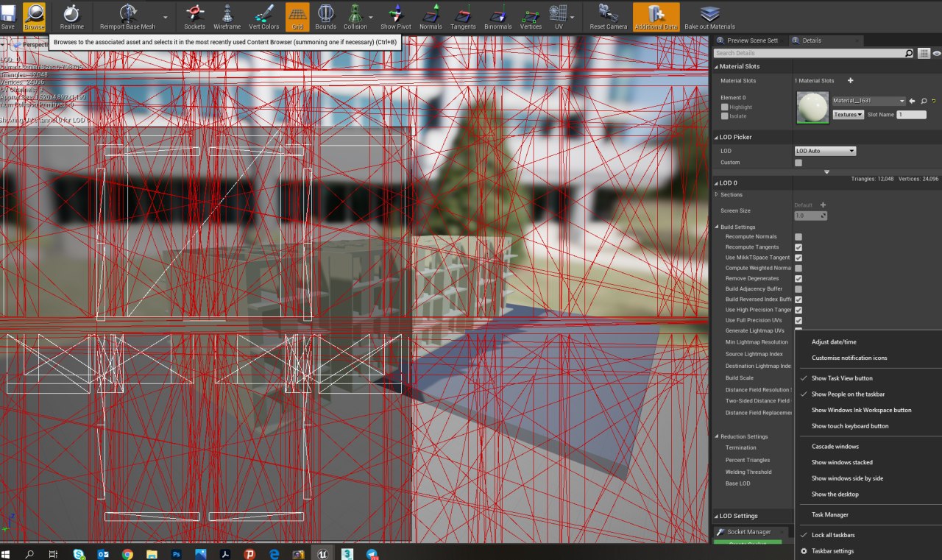Open the Textures dropdown
Viewport: 942px width, 560px height.
click(x=848, y=115)
